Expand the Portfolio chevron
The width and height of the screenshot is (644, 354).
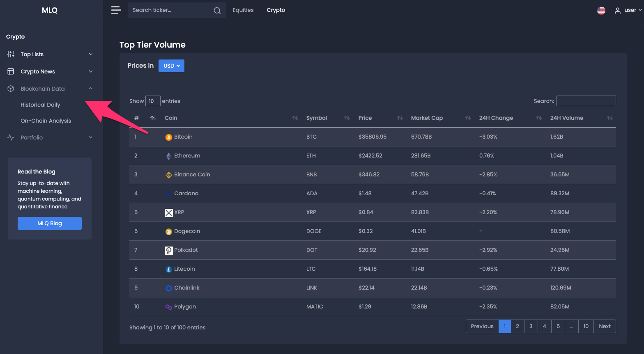pos(91,137)
